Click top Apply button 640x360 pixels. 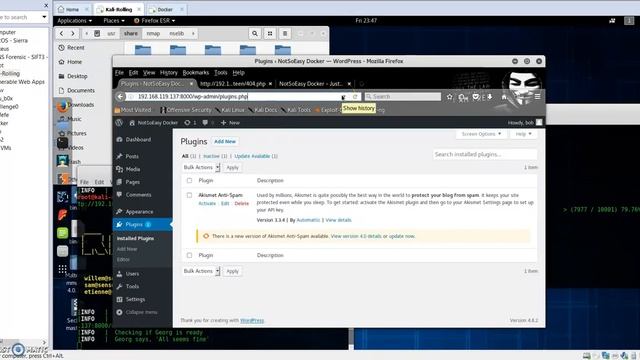click(232, 167)
